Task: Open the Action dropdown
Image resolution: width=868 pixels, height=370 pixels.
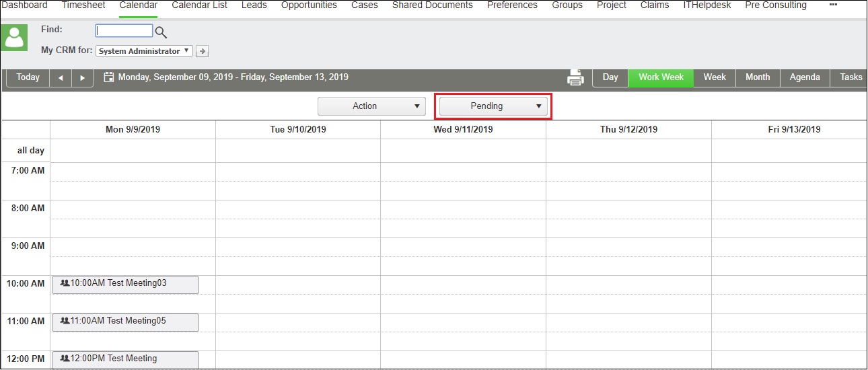Action: [372, 106]
